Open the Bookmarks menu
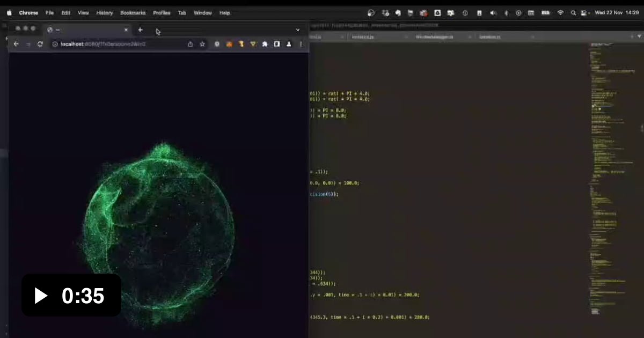 point(133,13)
